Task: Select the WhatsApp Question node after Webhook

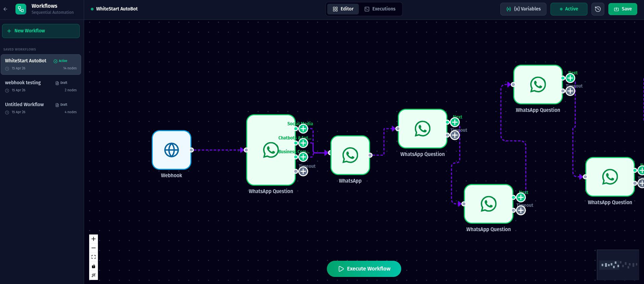Action: pyautogui.click(x=271, y=150)
